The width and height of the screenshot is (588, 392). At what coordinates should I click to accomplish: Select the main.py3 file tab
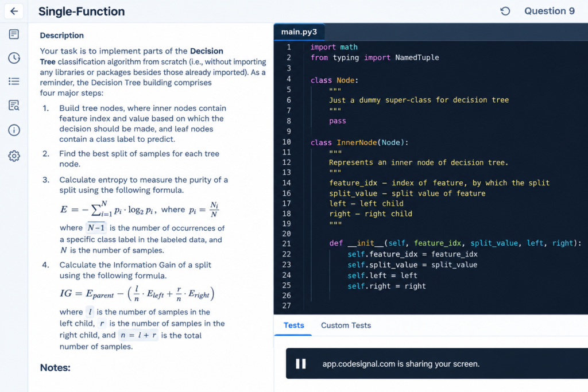point(299,32)
